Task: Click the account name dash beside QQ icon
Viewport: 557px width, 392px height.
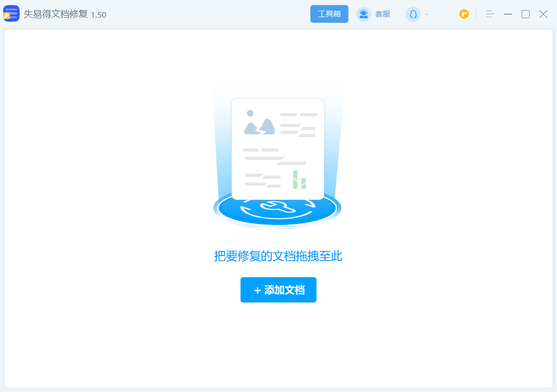Action: [x=426, y=14]
